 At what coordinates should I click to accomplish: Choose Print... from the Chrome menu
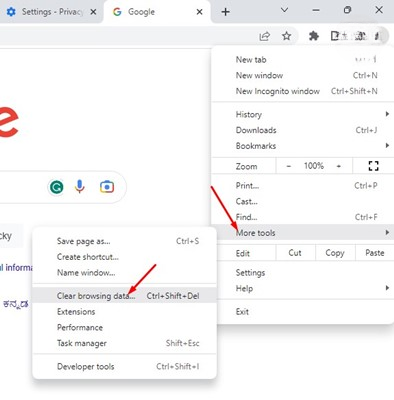tap(303, 185)
